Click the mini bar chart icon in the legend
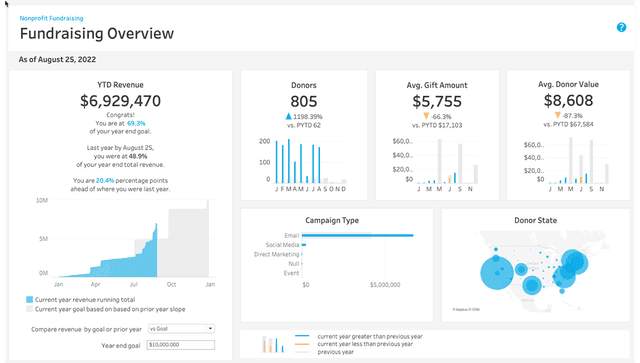The image size is (640, 363). coord(272,344)
